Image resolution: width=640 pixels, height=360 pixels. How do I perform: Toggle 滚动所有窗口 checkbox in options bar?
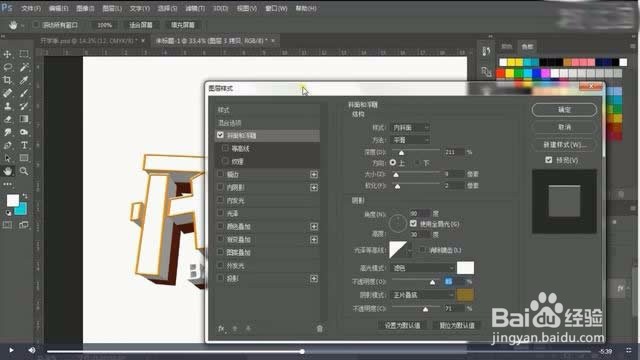coord(36,25)
